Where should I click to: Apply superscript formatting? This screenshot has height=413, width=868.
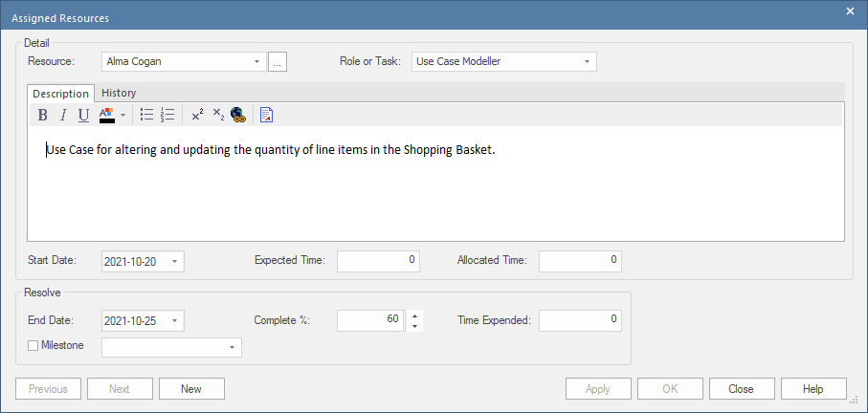pos(197,115)
